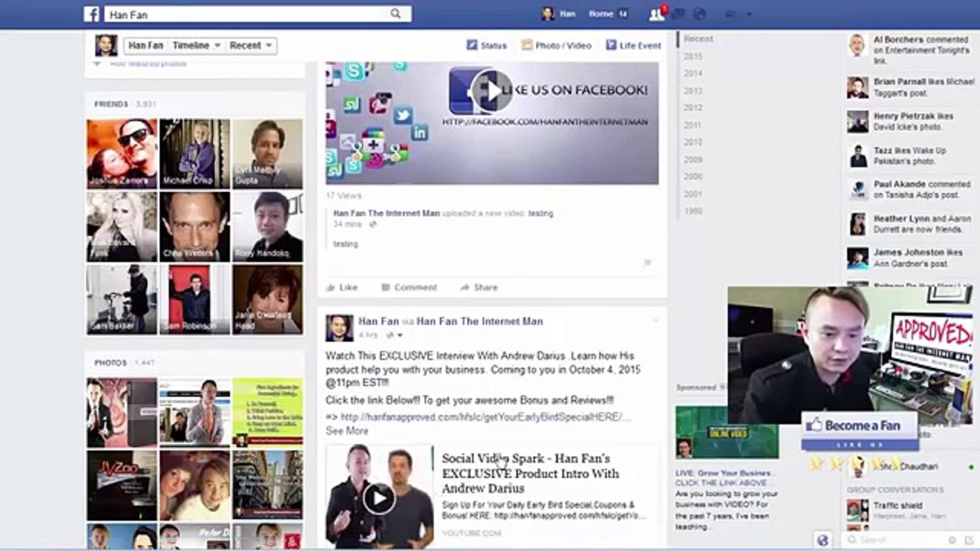Image resolution: width=980 pixels, height=551 pixels.
Task: Open account dropdown arrow in top bar
Action: click(749, 14)
